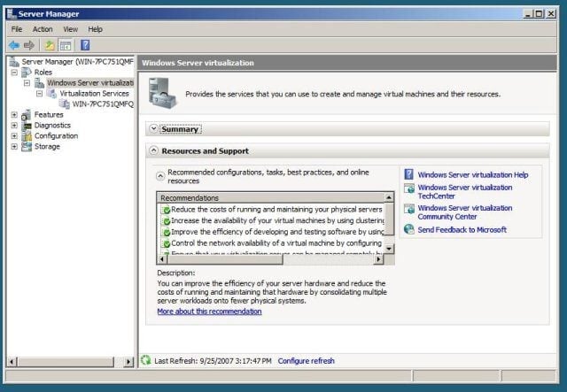Click the Send Feedback globe icon
The width and height of the screenshot is (567, 392).
pos(409,229)
